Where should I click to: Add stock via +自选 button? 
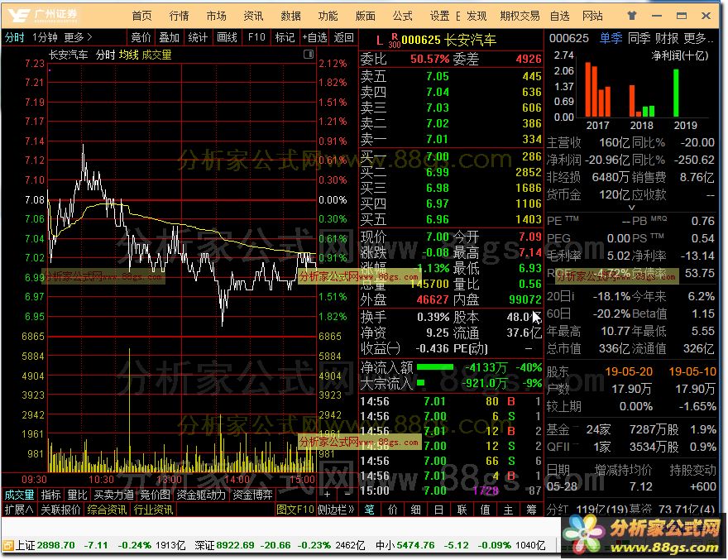click(x=315, y=37)
